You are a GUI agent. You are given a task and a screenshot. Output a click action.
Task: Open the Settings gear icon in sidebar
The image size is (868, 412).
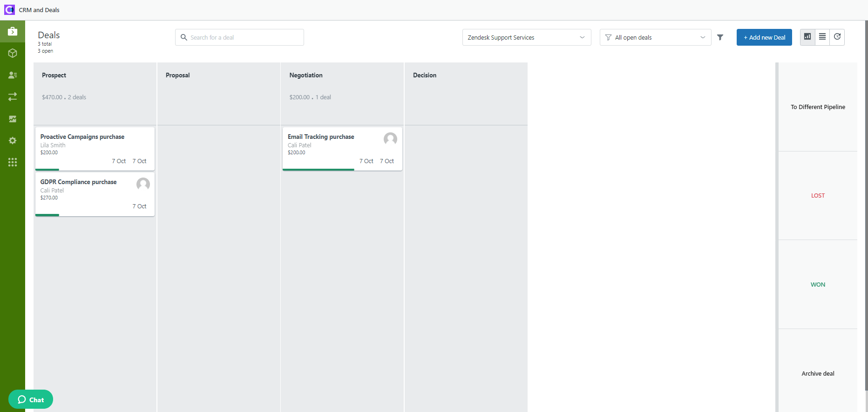13,140
